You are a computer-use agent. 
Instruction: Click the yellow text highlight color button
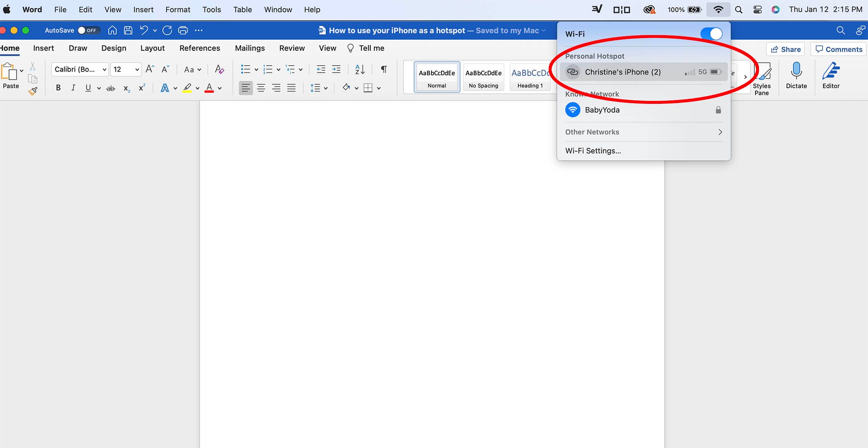coord(187,88)
